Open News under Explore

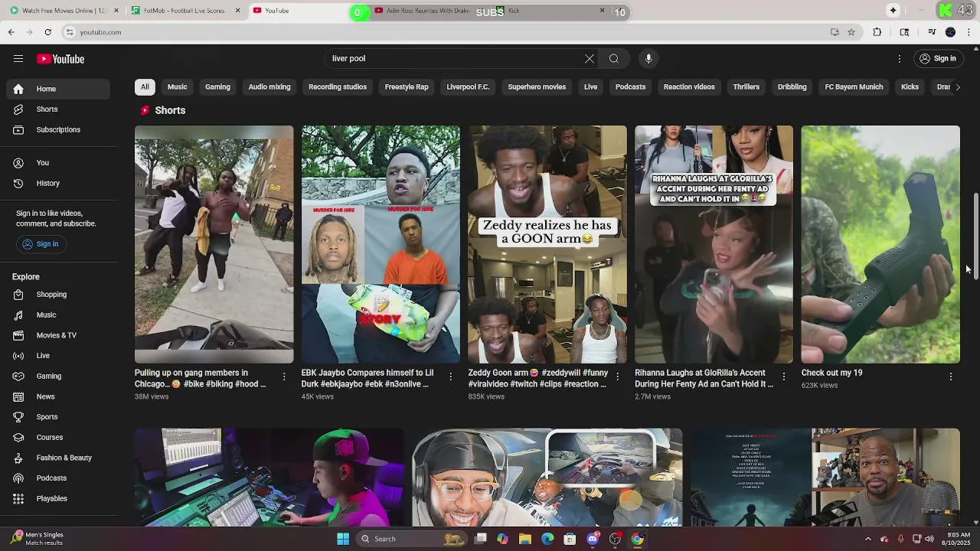(58, 396)
